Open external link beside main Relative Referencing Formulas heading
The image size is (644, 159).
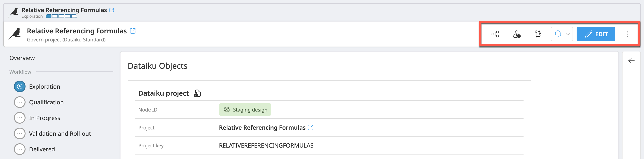(x=133, y=31)
